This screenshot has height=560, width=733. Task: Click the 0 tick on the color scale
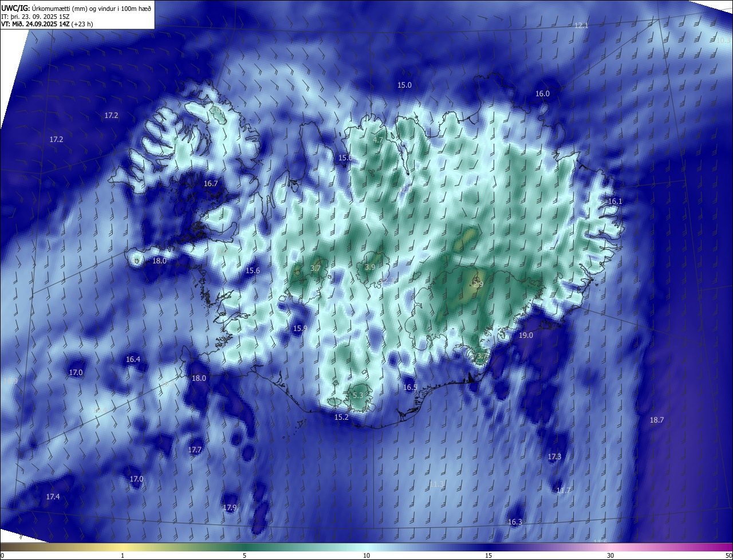point(2,555)
